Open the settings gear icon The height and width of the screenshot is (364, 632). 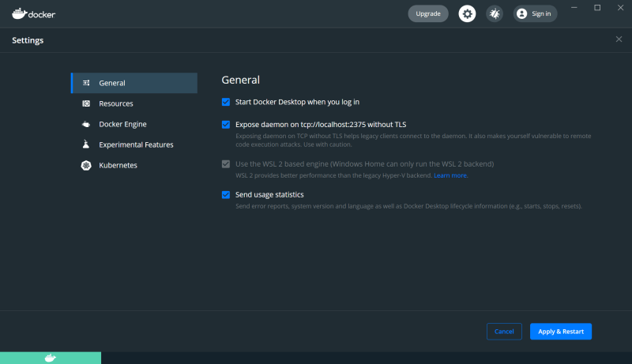(467, 13)
